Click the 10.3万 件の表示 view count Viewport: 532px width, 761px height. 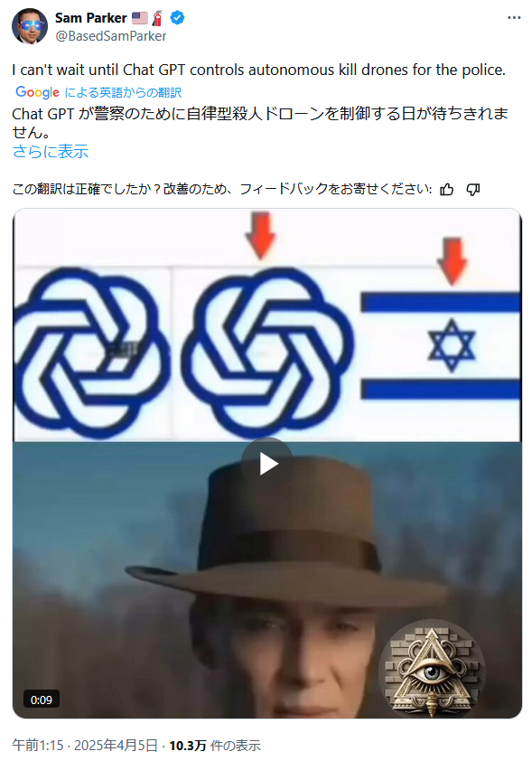[215, 745]
